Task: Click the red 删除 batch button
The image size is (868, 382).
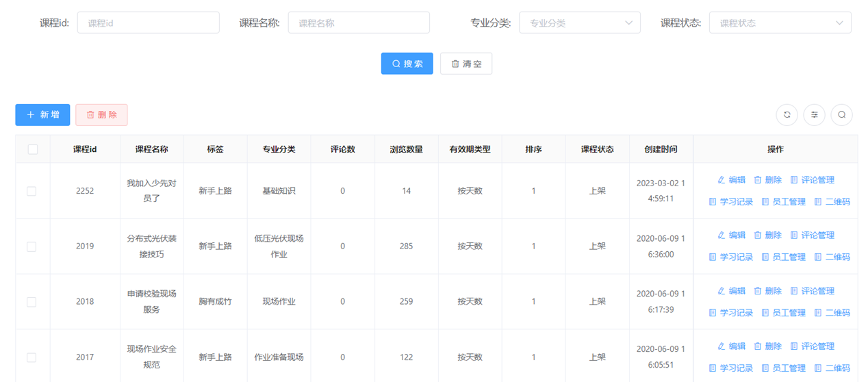Action: coord(101,115)
